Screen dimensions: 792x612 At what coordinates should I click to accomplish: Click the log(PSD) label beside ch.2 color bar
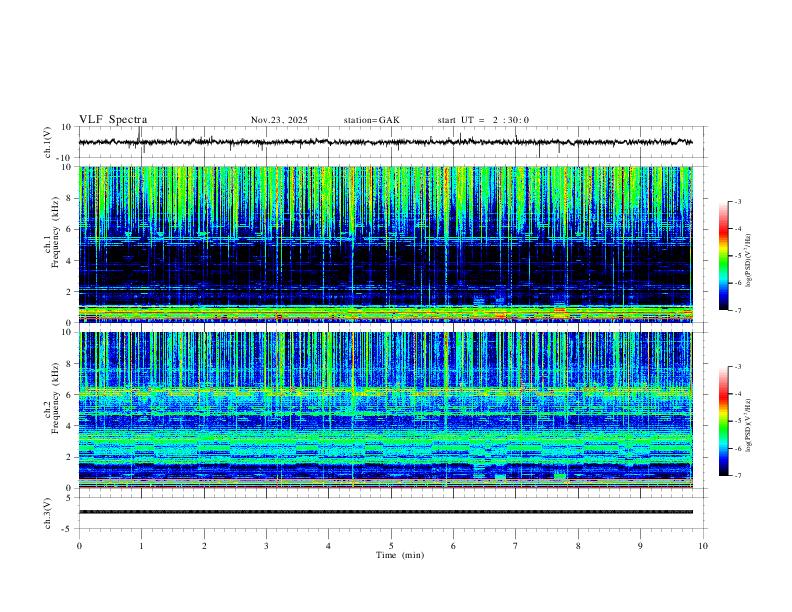point(748,425)
